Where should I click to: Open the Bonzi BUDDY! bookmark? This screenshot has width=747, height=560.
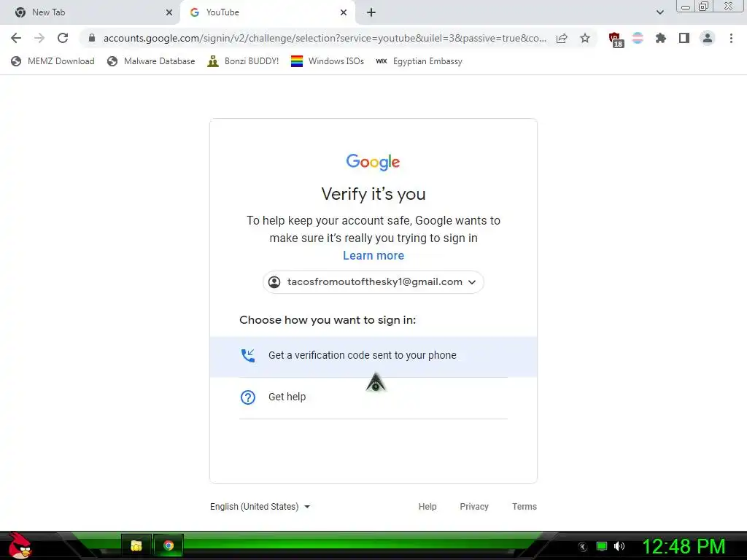click(x=243, y=61)
